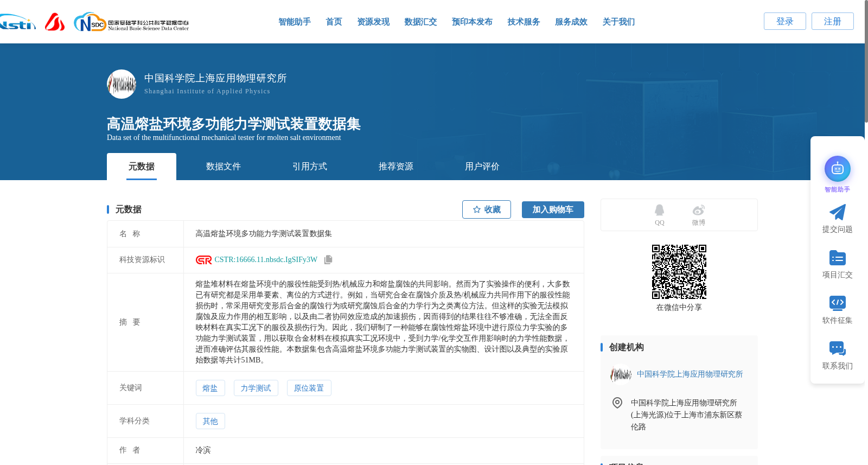Switch to the 用户评价 tab
The width and height of the screenshot is (868, 465).
tap(482, 167)
